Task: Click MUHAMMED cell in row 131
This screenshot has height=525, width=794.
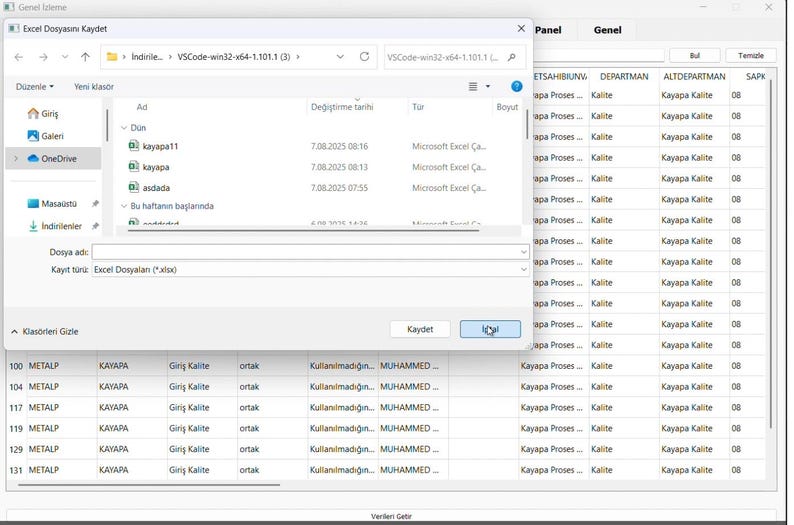Action: [x=413, y=470]
